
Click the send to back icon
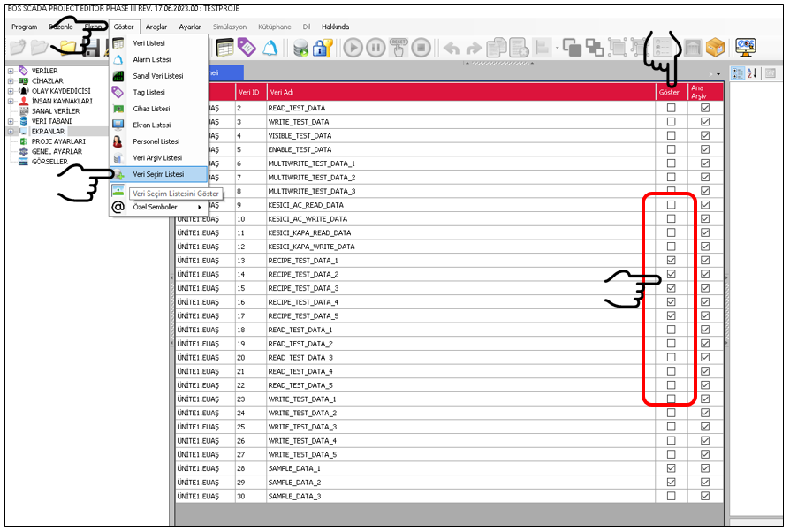[x=595, y=48]
